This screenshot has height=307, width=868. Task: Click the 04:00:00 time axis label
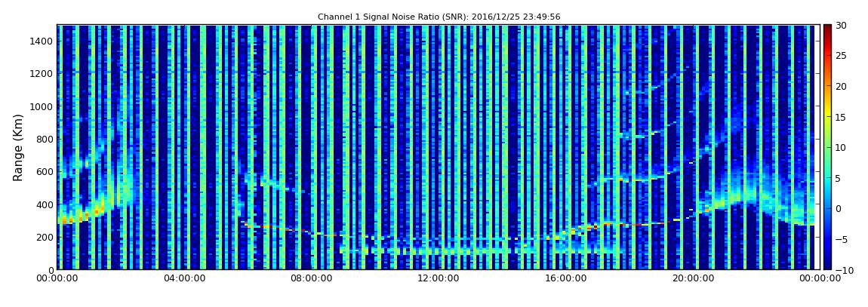[x=184, y=279]
